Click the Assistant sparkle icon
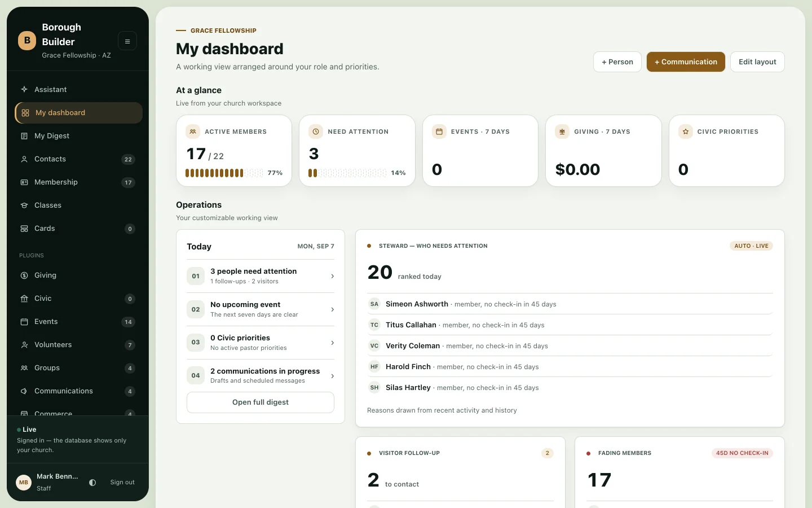 tap(24, 89)
